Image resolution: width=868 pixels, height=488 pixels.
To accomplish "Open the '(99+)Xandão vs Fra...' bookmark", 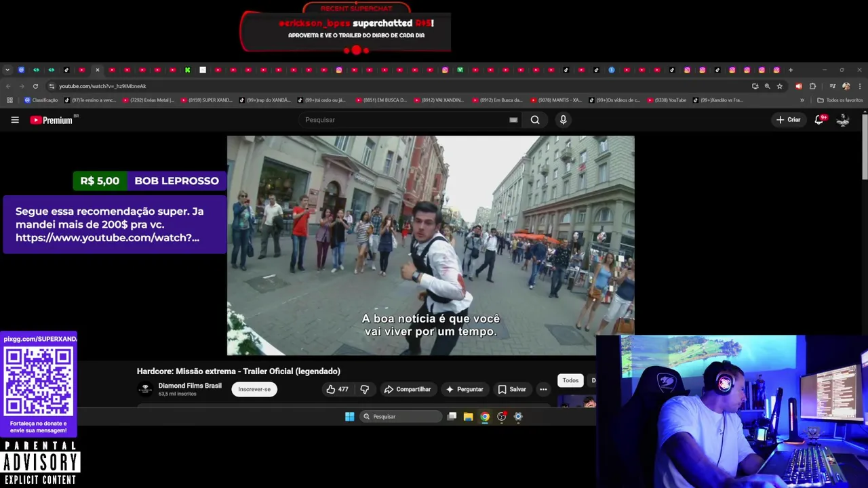I will [x=718, y=100].
